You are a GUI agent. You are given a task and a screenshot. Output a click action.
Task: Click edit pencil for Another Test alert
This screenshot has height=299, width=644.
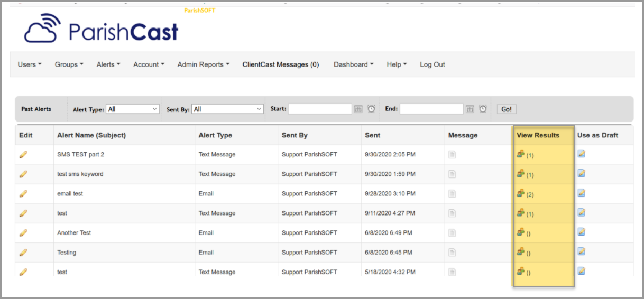click(23, 232)
